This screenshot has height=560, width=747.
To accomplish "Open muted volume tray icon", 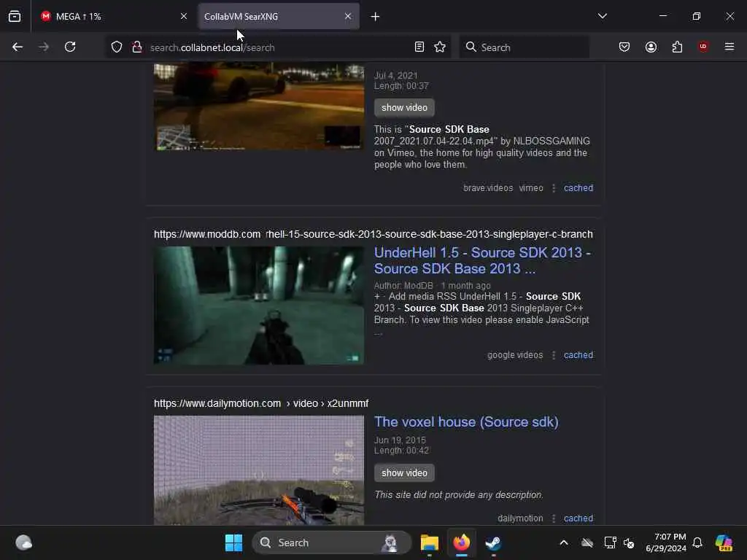I will (629, 542).
